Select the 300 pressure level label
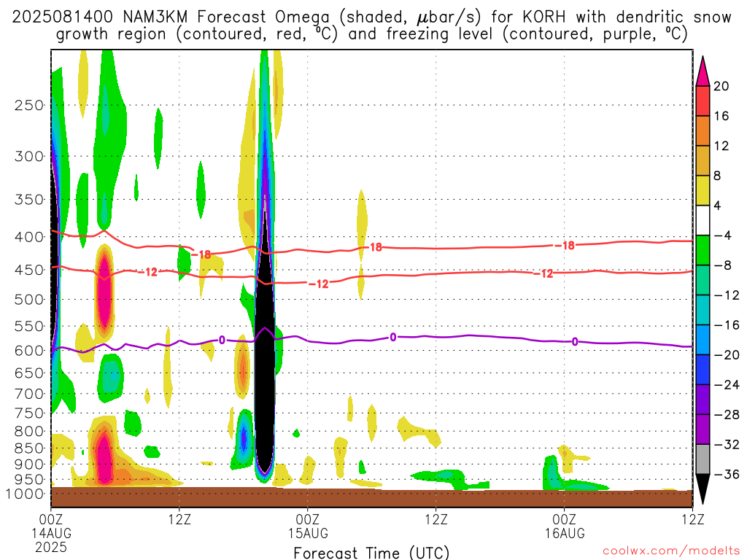The width and height of the screenshot is (747, 560). tap(29, 156)
